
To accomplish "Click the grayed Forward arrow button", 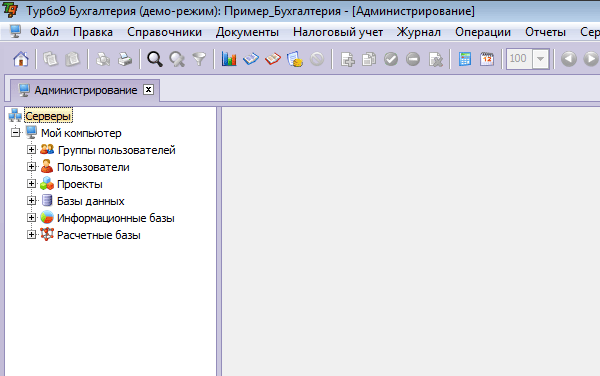I will click(x=591, y=59).
